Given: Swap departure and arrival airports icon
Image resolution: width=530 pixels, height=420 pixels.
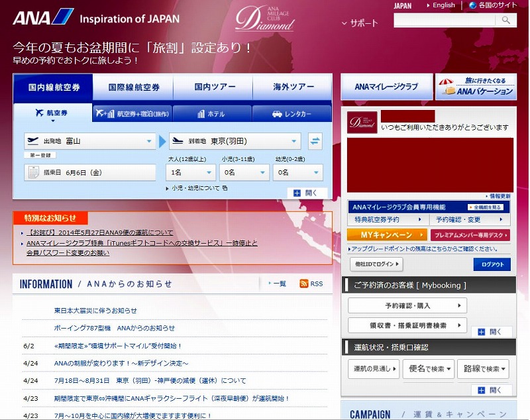Looking at the screenshot, I should (315, 141).
